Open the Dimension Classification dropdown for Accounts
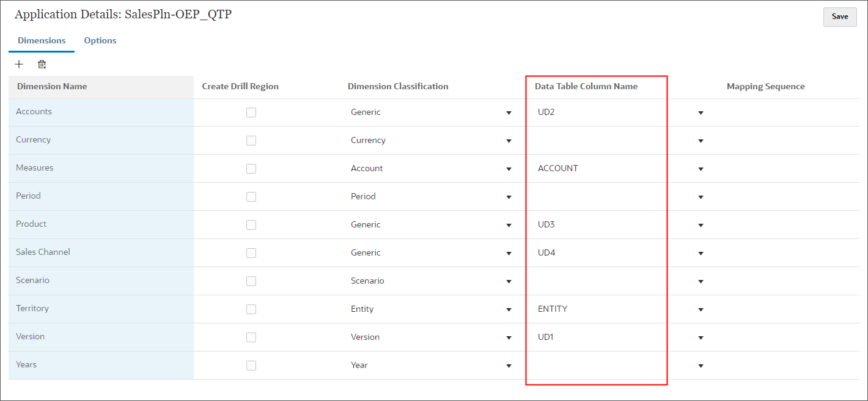The width and height of the screenshot is (868, 401). (509, 112)
